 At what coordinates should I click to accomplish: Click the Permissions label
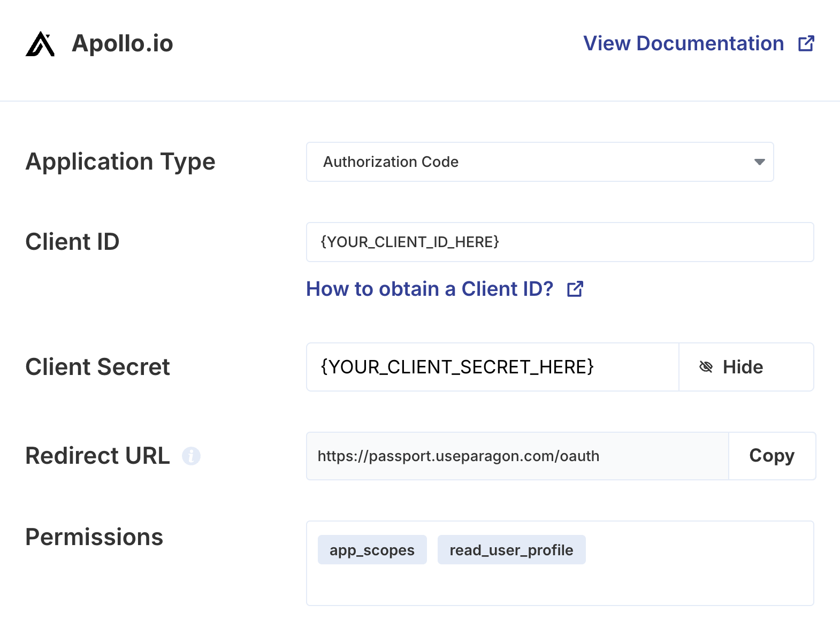94,537
